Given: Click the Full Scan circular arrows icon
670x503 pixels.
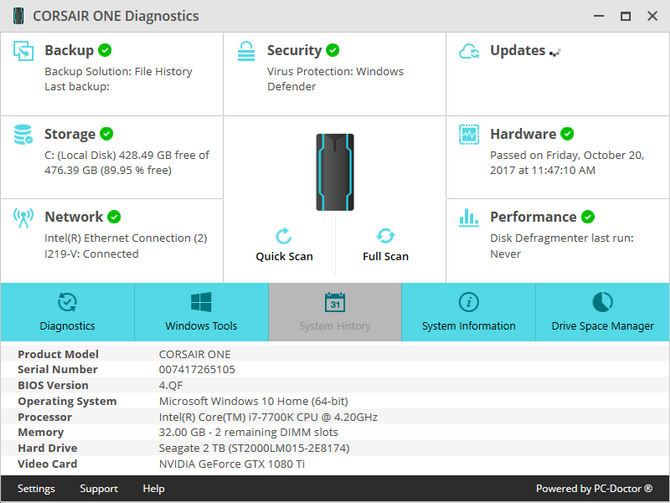Looking at the screenshot, I should pyautogui.click(x=385, y=235).
